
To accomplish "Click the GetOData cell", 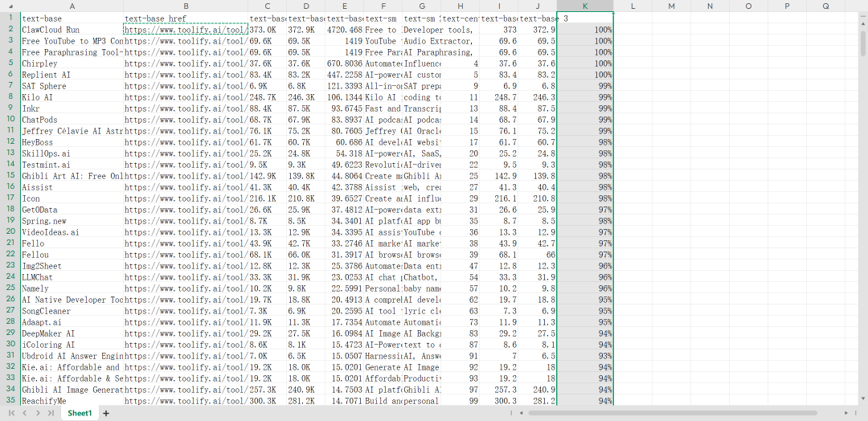I will 72,210.
